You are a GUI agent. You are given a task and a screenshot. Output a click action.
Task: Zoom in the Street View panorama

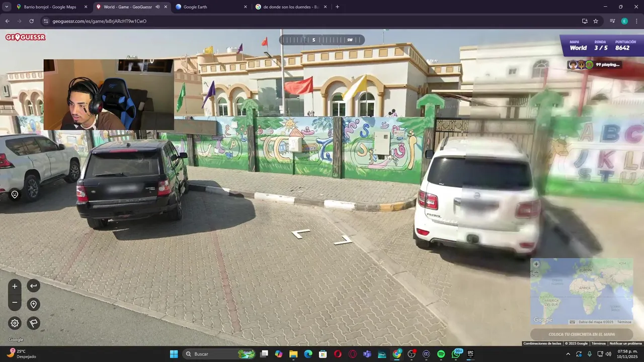pyautogui.click(x=15, y=286)
